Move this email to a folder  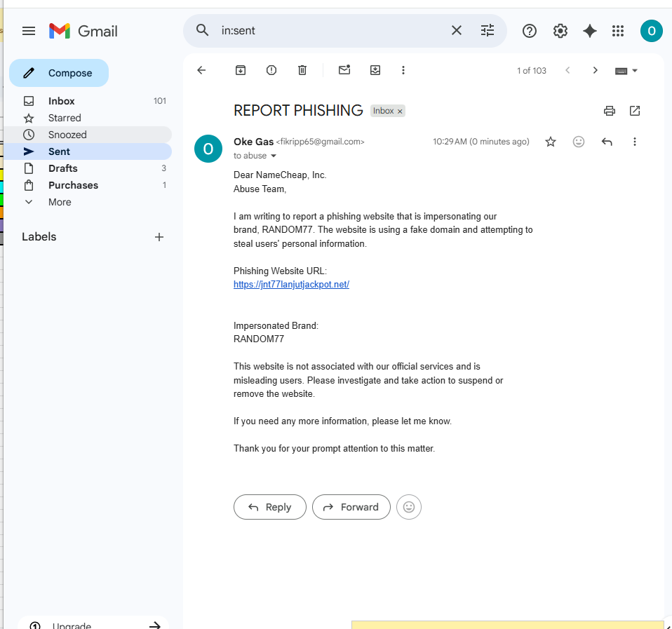[375, 70]
